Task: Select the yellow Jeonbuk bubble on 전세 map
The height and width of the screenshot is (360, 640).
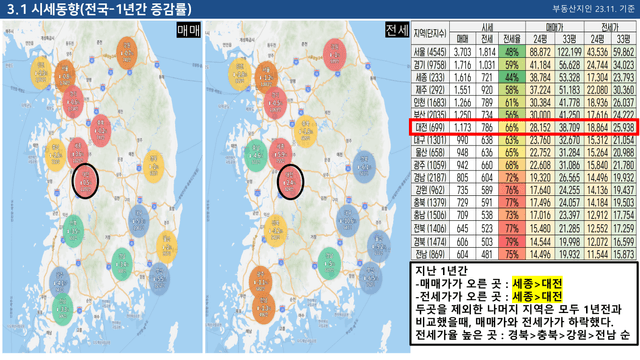Action: tap(276, 231)
